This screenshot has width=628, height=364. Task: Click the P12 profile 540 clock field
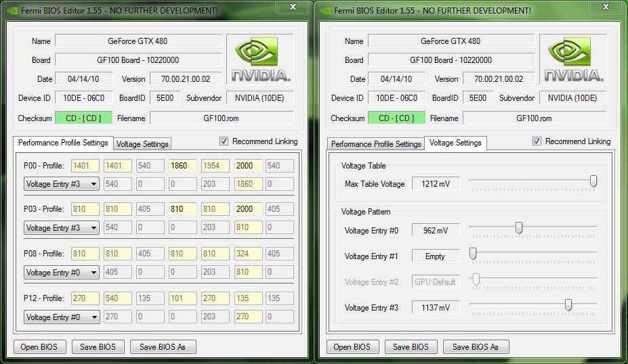118,298
